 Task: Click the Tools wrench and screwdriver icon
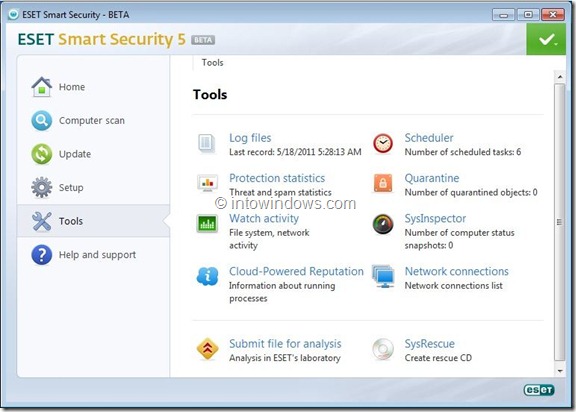42,221
